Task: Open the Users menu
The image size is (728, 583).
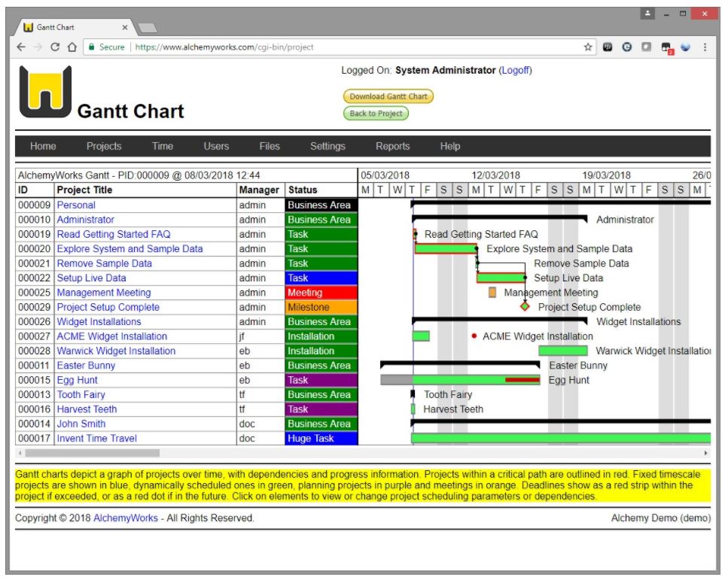Action: [x=216, y=146]
